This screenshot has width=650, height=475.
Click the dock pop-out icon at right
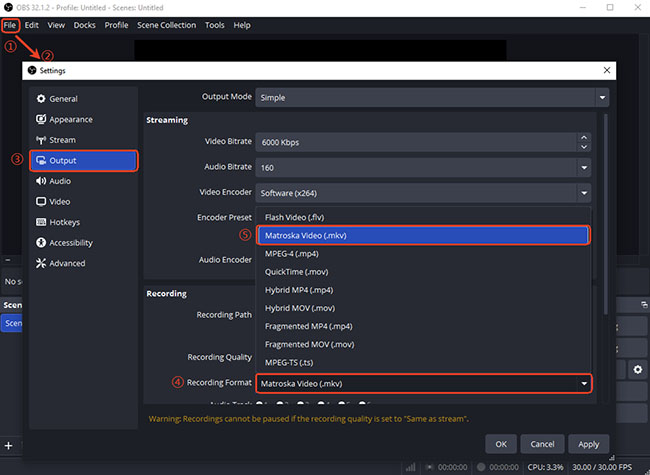click(644, 305)
